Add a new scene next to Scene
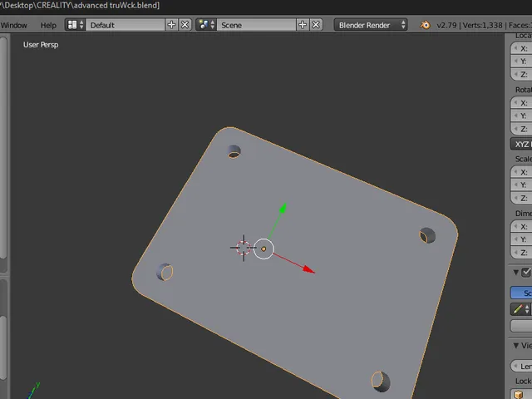The height and width of the screenshot is (399, 532). coord(303,25)
